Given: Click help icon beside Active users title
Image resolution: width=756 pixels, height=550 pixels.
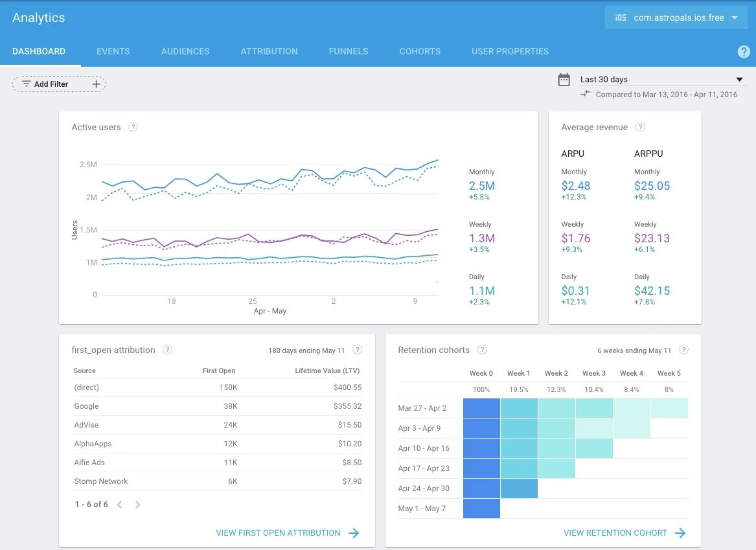Looking at the screenshot, I should pyautogui.click(x=133, y=127).
